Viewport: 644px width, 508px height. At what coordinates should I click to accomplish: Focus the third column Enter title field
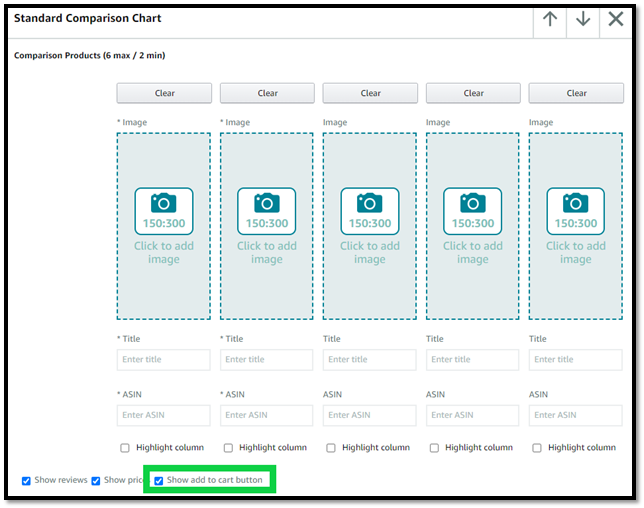pyautogui.click(x=370, y=360)
